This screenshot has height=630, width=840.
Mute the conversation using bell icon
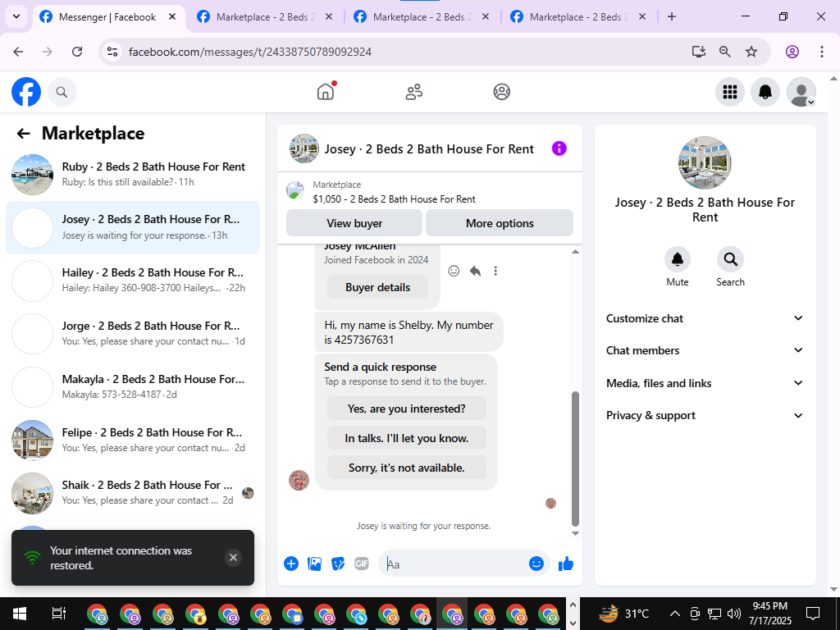pyautogui.click(x=677, y=259)
